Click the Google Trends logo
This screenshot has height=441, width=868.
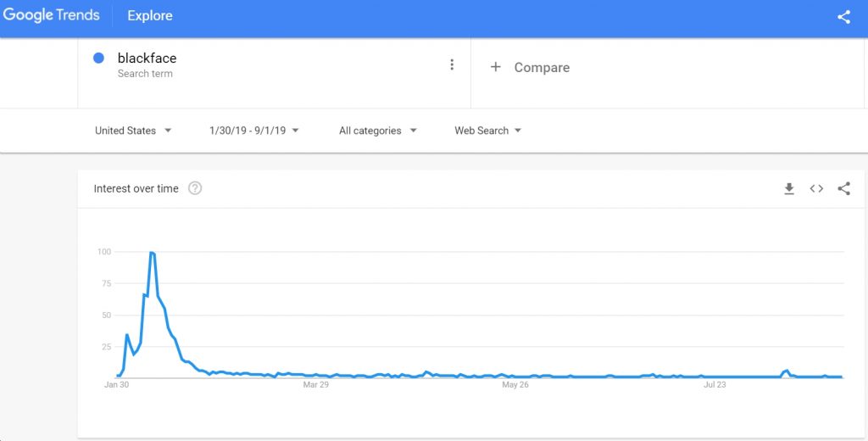pyautogui.click(x=51, y=15)
